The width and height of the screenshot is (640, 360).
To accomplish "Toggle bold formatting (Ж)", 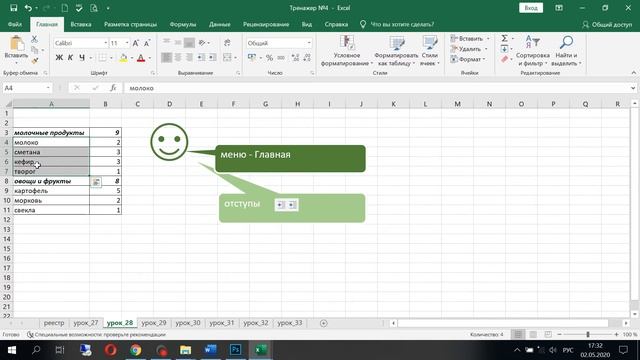I will coord(59,58).
